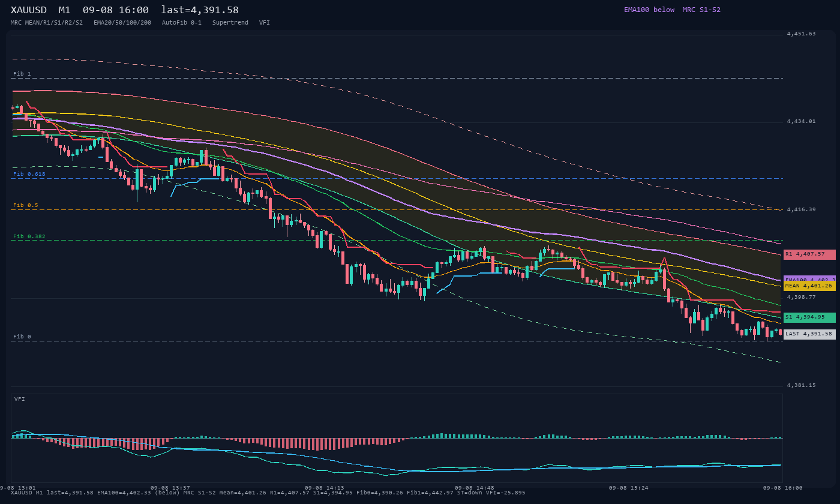Select the MRC MEAN/R1/S1/R2/S2 indicator label

47,22
